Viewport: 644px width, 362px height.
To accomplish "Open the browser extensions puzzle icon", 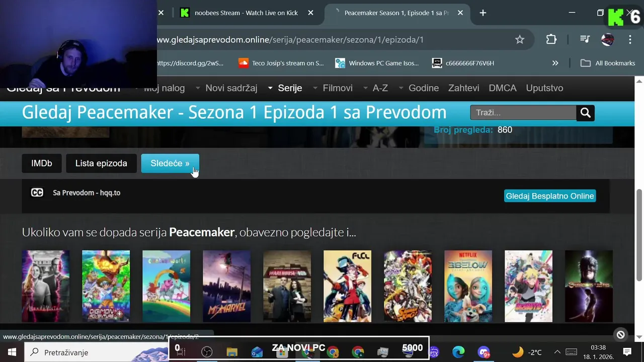I will coord(551,40).
